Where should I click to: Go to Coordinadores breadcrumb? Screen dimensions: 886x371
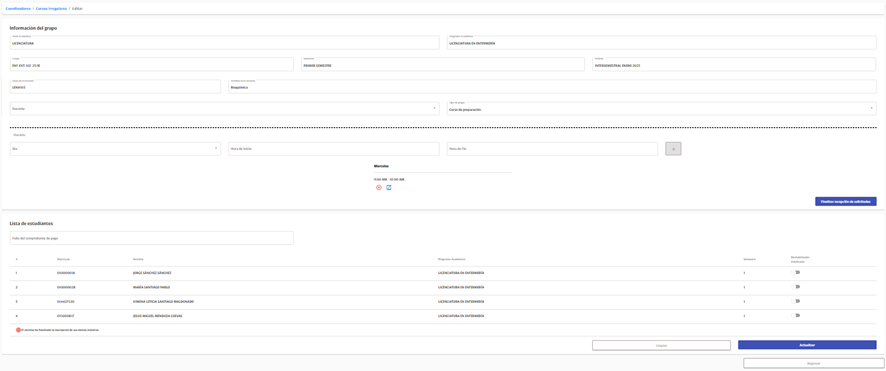(18, 8)
